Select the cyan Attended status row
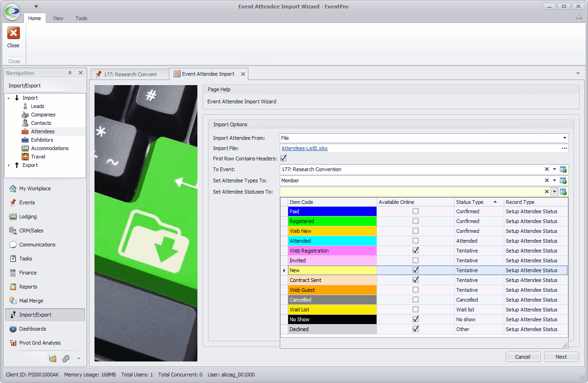This screenshot has height=383, width=588. click(424, 241)
